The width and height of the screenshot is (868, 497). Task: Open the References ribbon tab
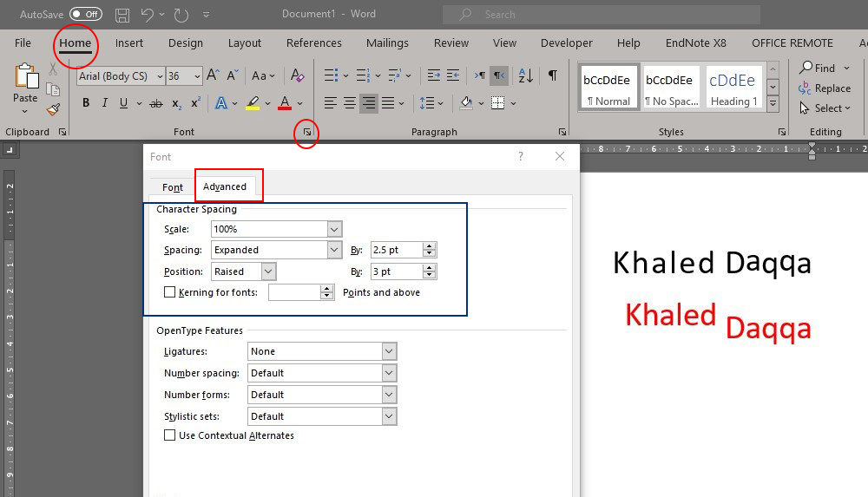(x=314, y=43)
